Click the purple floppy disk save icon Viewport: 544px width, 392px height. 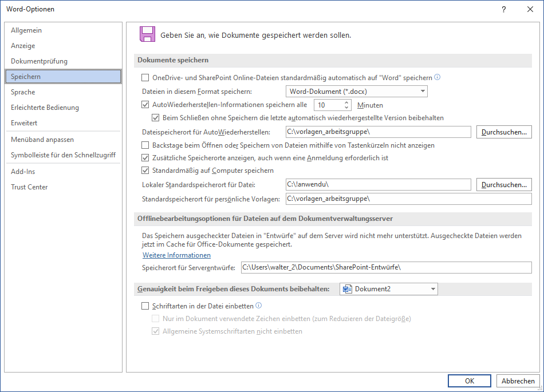[147, 34]
